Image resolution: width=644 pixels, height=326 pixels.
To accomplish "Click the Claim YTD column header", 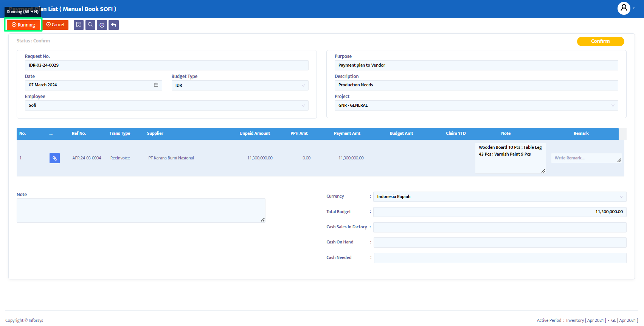I will 456,133.
